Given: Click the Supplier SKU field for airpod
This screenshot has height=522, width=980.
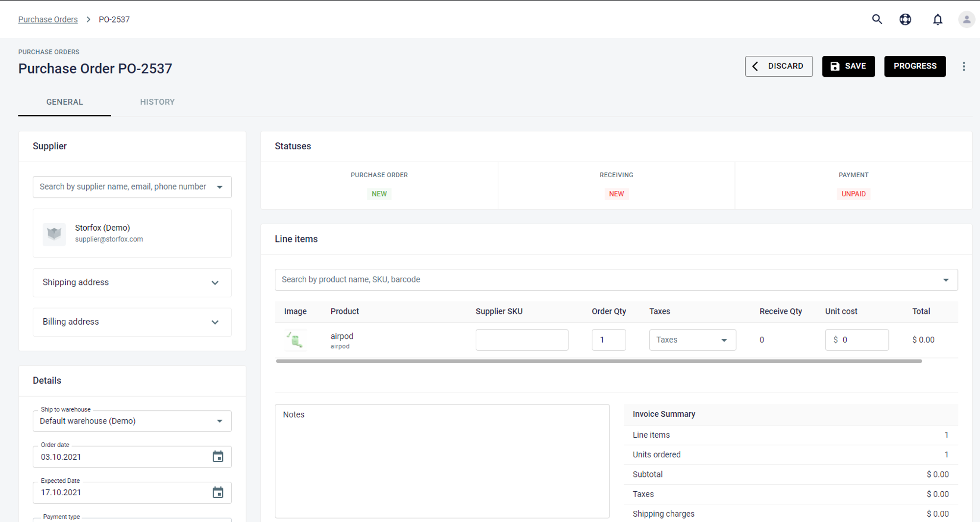Looking at the screenshot, I should click(522, 340).
